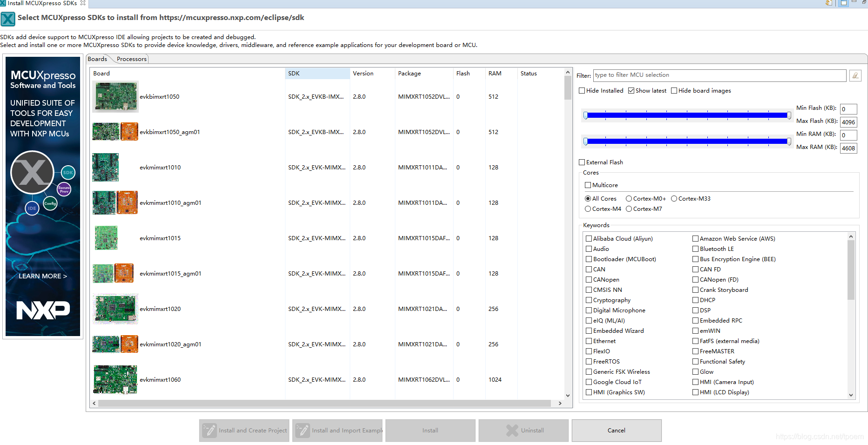
Task: Sort by the RAM column header
Action: click(x=501, y=74)
